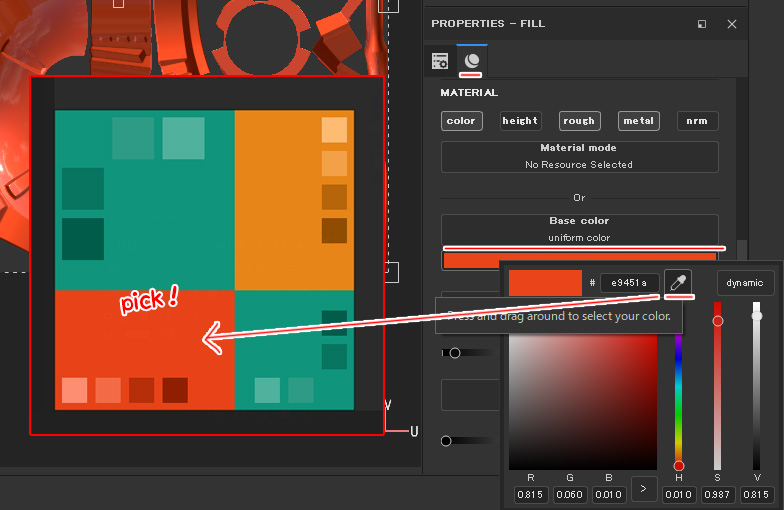This screenshot has height=510, width=784.
Task: Enable the rough channel
Action: coord(579,121)
